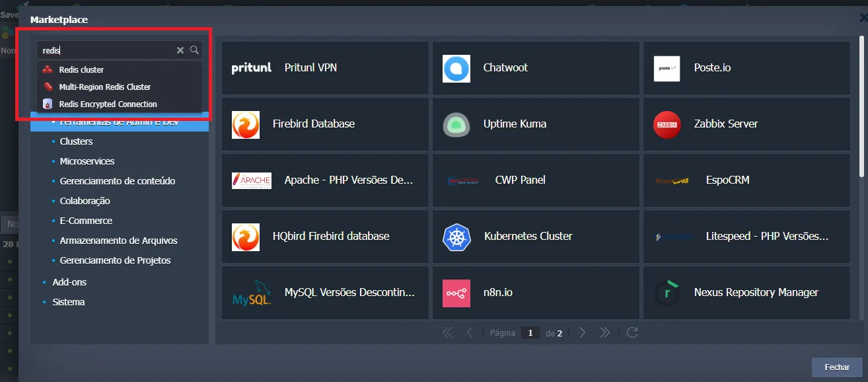Viewport: 868px width, 382px height.
Task: Go to next page of results
Action: click(582, 332)
